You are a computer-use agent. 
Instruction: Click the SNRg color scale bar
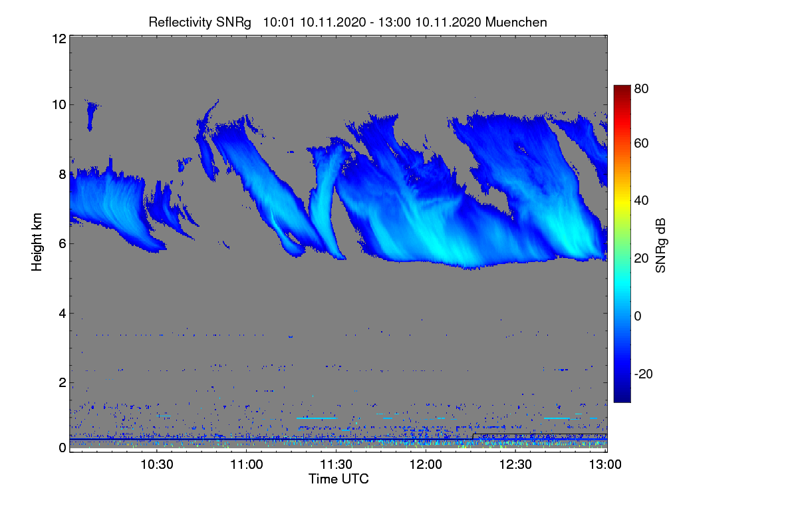pyautogui.click(x=622, y=243)
